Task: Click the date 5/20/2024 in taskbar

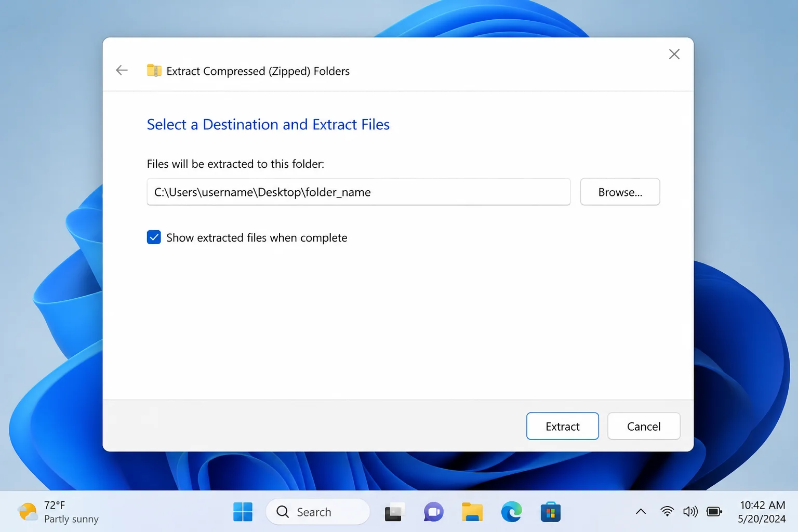Action: 762,519
